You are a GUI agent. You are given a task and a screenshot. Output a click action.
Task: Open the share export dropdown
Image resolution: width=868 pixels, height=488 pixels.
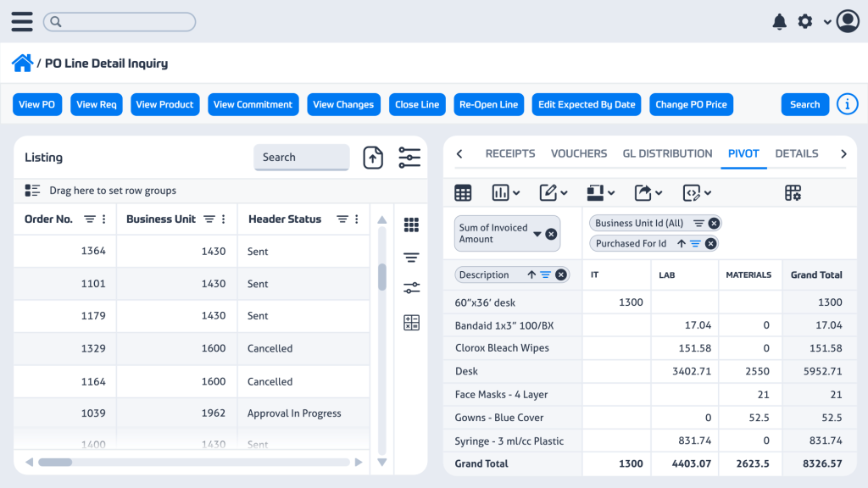pyautogui.click(x=648, y=193)
